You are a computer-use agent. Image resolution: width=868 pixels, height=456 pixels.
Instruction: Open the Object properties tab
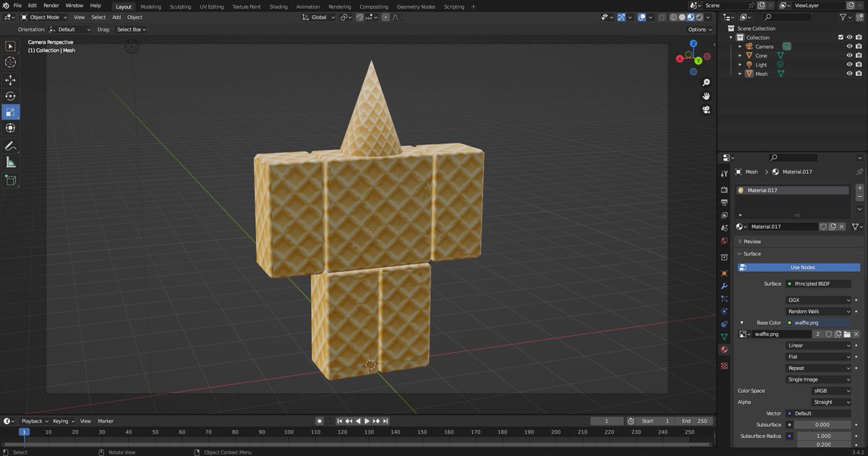[724, 273]
